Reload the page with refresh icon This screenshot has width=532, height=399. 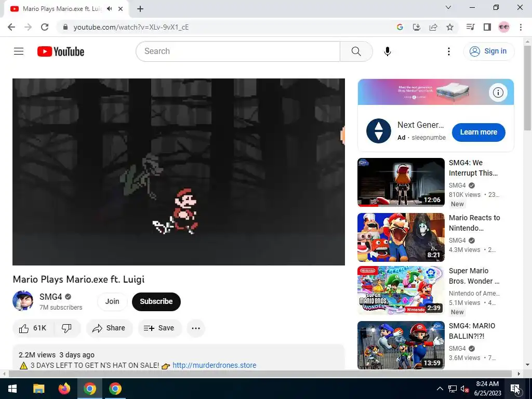[x=45, y=27]
